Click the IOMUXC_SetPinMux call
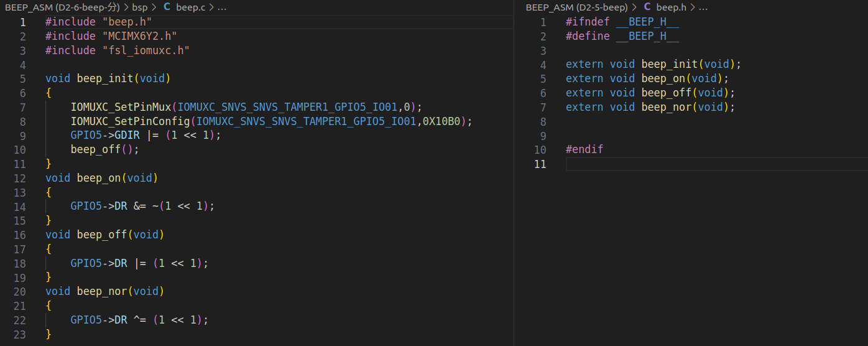Viewport: 868px width, 346px height. click(x=121, y=107)
